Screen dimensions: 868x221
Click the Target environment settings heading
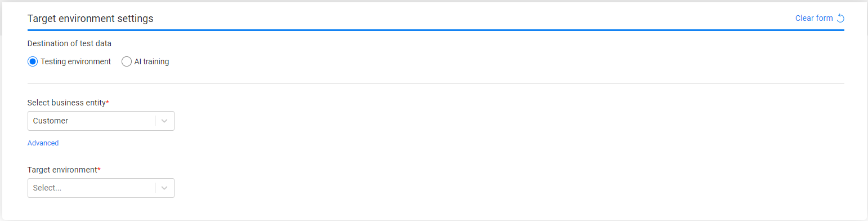click(x=91, y=19)
